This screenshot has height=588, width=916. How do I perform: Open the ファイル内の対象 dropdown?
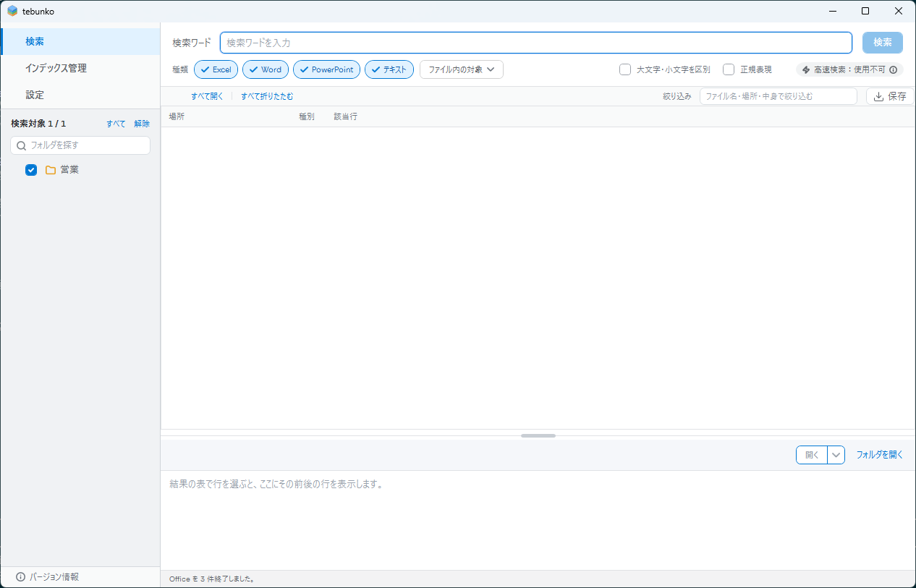(x=461, y=69)
